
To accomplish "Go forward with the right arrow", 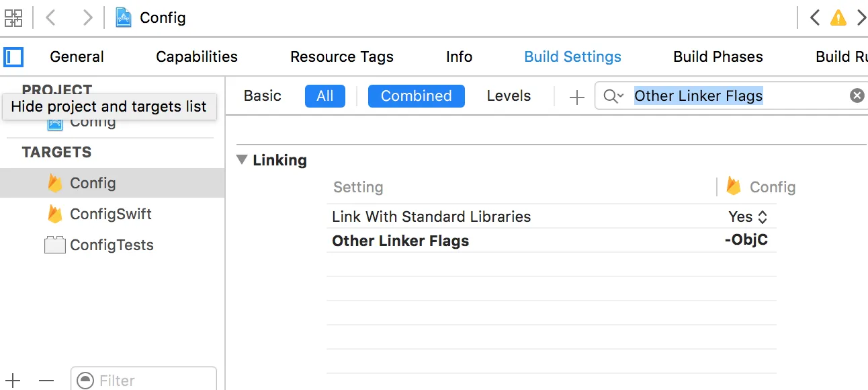I will [87, 17].
